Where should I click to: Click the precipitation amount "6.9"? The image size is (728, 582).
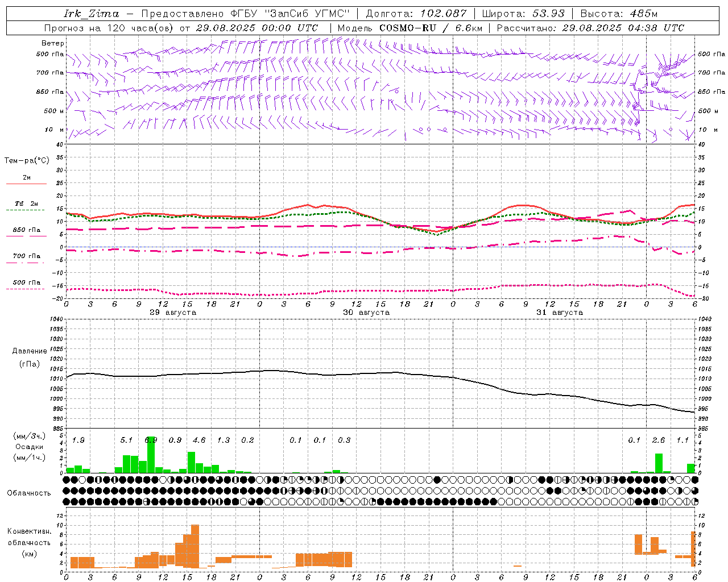pos(151,440)
